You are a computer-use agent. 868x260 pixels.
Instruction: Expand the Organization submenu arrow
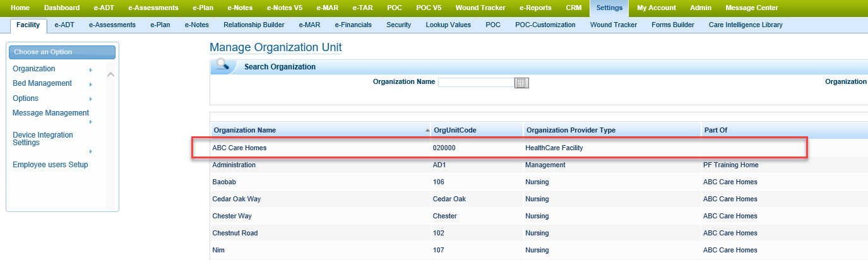[91, 69]
